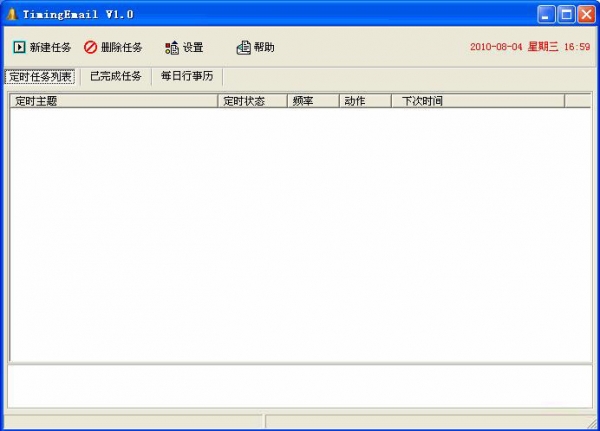Click the 新建任务 label text

click(51, 47)
